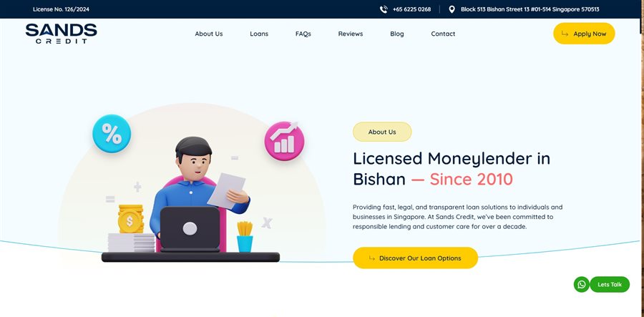
Task: Call the +65 6225 0268 number link
Action: 411,9
